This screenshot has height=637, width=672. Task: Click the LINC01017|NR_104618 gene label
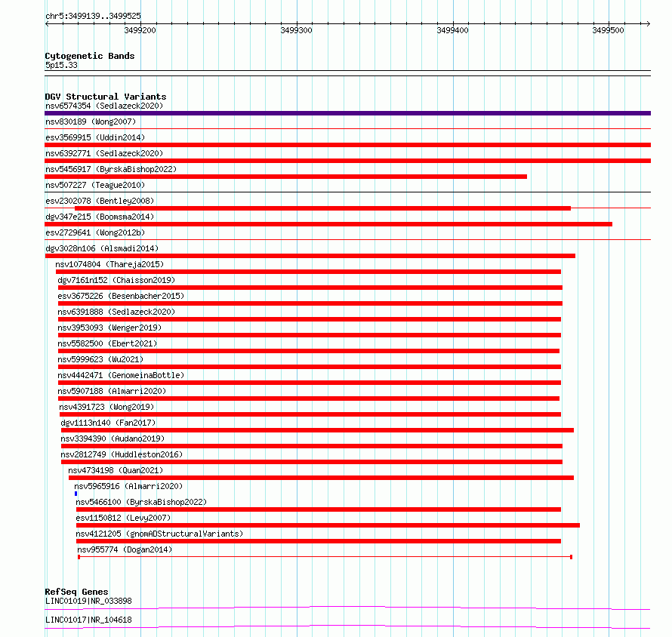(88, 620)
